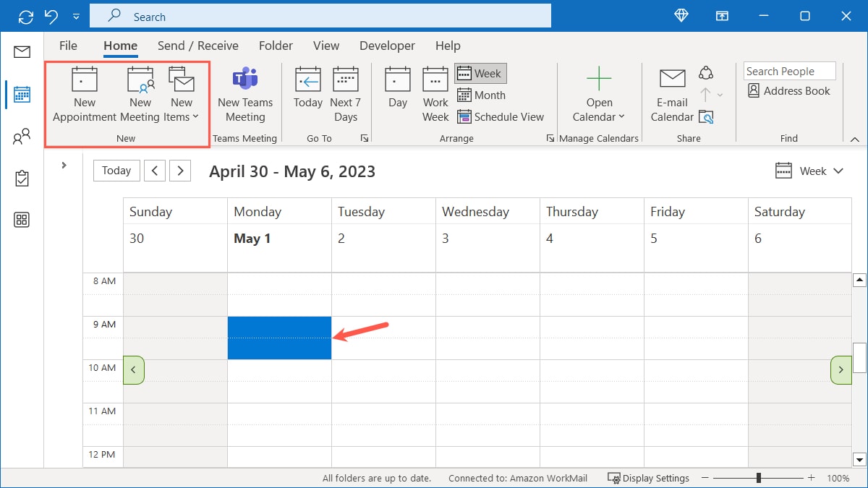Select the People icon in the sidebar
This screenshot has height=488, width=868.
tap(22, 137)
